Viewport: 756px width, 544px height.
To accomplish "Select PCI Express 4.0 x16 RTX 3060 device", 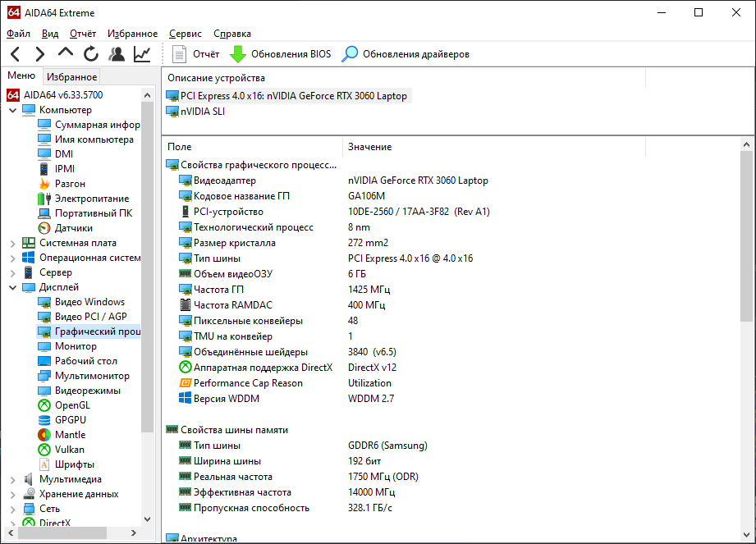I will [x=288, y=96].
